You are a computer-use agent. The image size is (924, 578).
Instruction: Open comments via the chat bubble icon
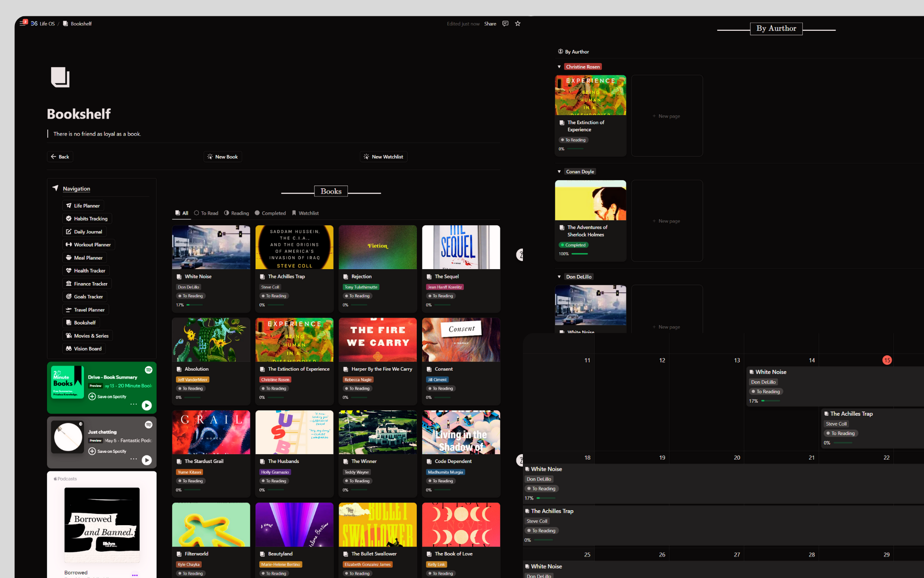505,23
